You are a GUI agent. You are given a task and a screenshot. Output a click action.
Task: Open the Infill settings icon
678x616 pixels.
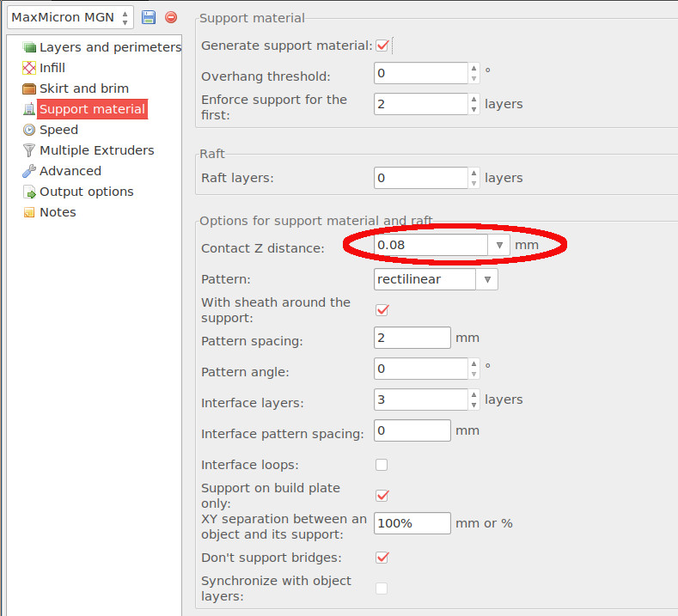click(29, 68)
